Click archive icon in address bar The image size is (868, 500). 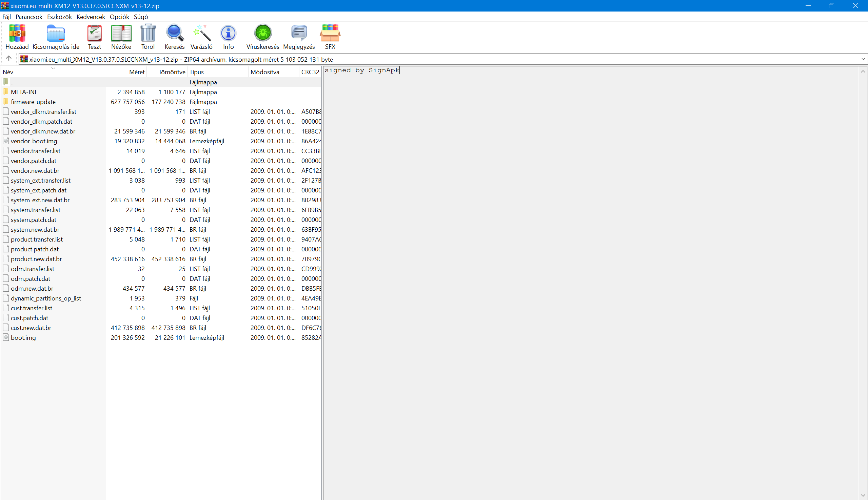tap(23, 59)
